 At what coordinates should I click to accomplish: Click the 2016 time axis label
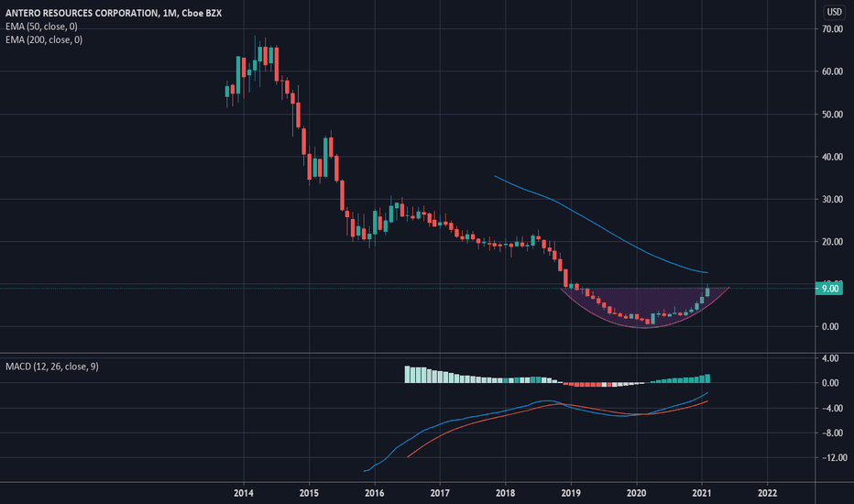pyautogui.click(x=374, y=493)
